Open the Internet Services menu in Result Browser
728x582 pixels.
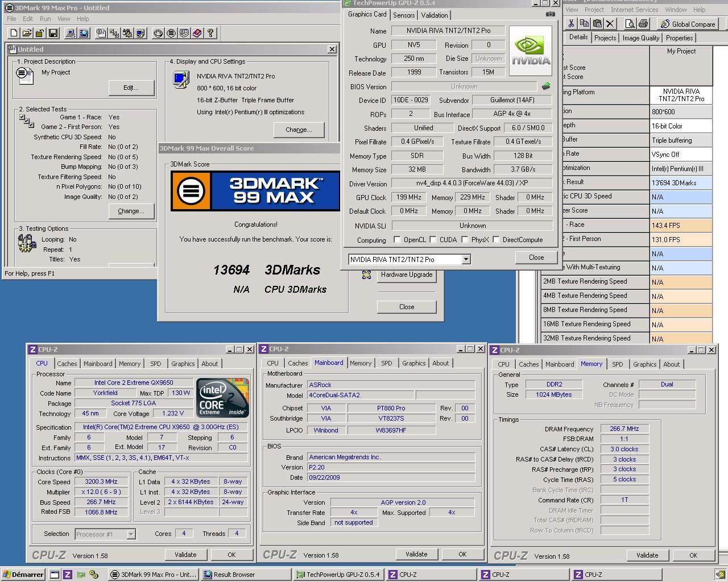point(634,10)
